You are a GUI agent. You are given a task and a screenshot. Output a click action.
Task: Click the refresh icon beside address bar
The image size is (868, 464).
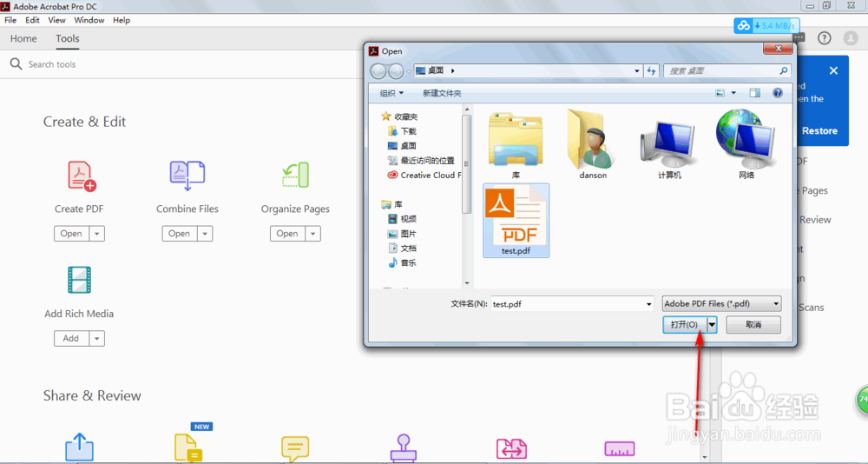coord(652,71)
